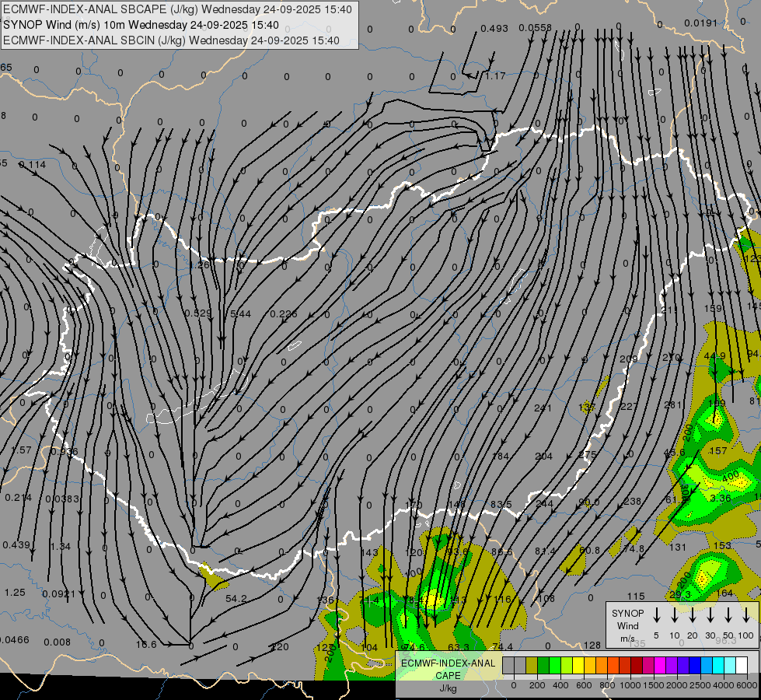Click the map value 0.008
Image resolution: width=761 pixels, height=700 pixels.
pyautogui.click(x=57, y=642)
